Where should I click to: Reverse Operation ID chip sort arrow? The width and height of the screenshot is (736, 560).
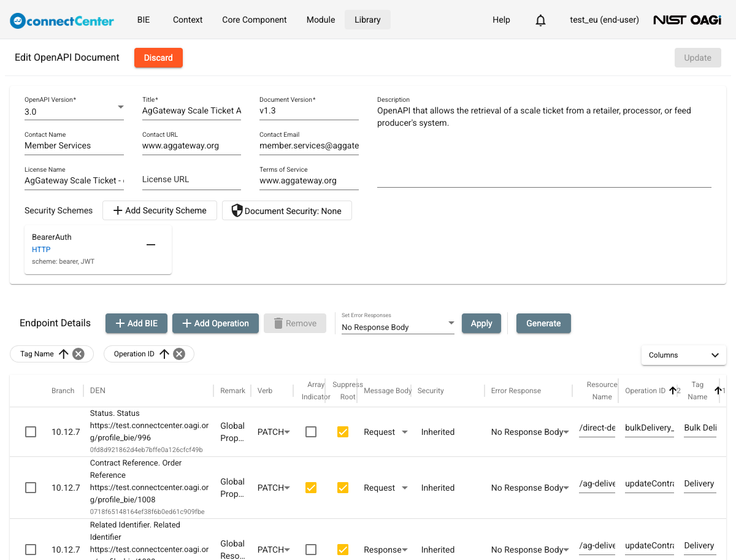pyautogui.click(x=164, y=354)
